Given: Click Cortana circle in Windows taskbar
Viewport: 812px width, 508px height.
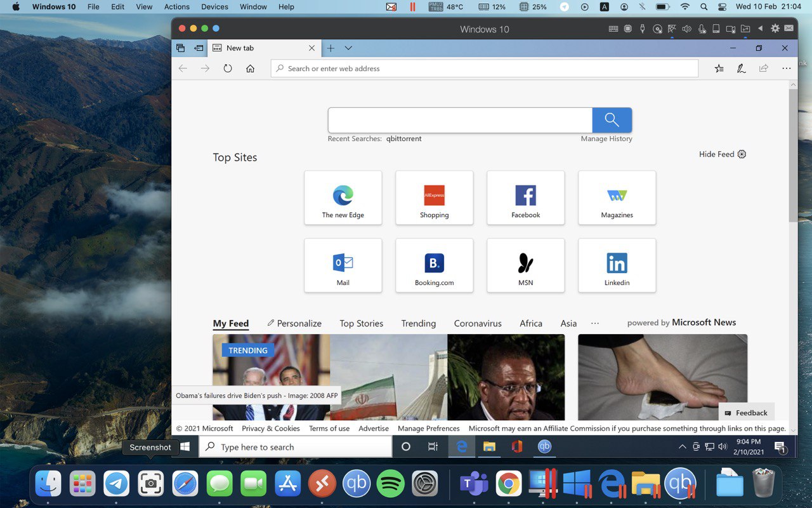Looking at the screenshot, I should [406, 447].
